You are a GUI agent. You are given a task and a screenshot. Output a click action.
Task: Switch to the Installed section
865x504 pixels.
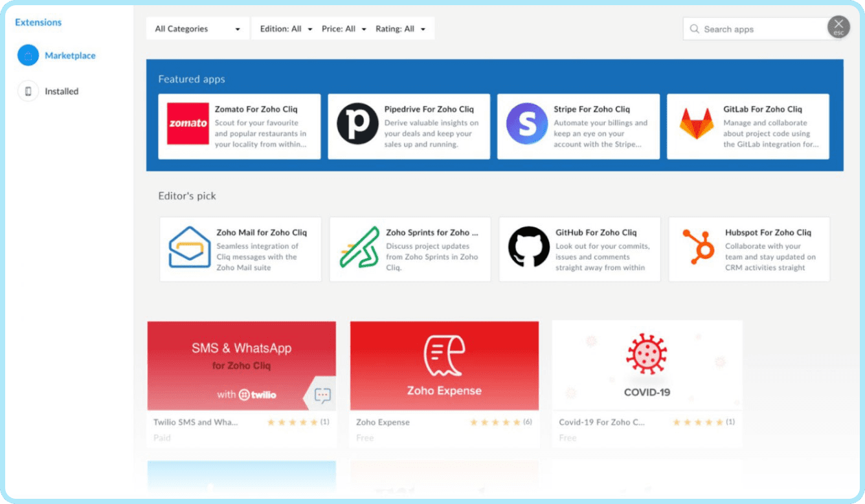pyautogui.click(x=62, y=91)
